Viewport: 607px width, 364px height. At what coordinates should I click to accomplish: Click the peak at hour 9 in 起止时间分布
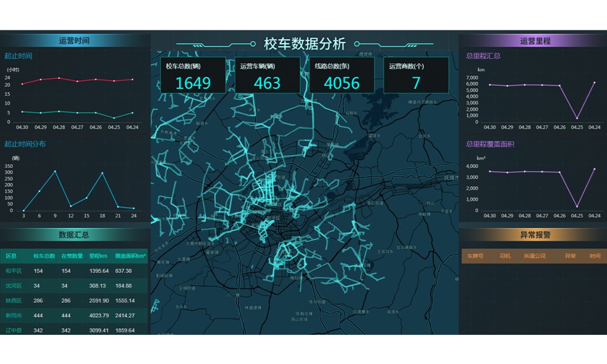point(55,171)
